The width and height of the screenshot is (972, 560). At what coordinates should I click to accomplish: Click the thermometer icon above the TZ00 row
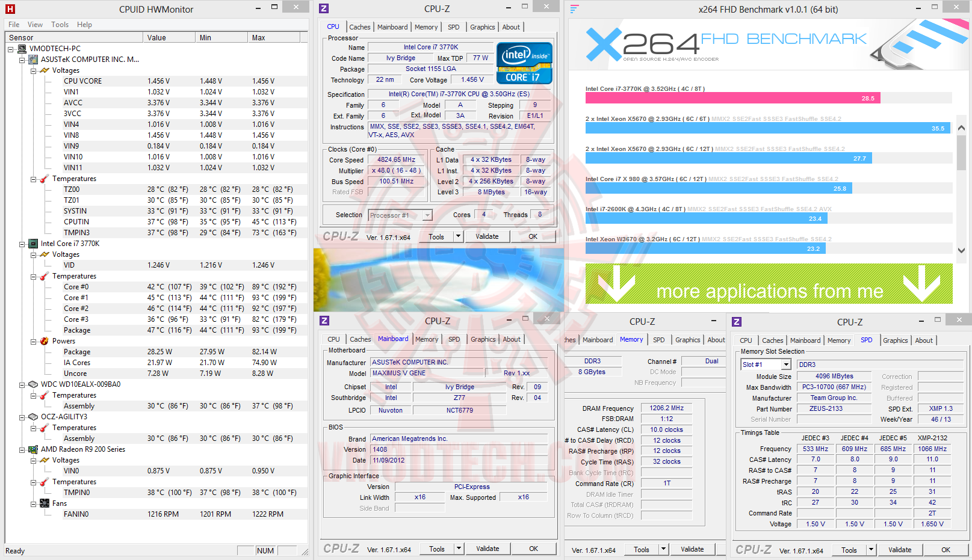[45, 179]
